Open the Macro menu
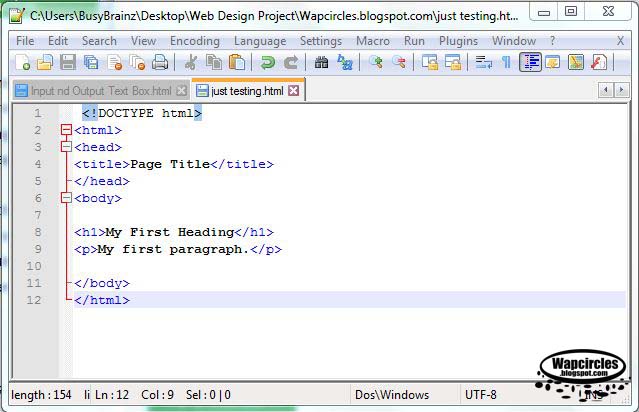 point(373,41)
